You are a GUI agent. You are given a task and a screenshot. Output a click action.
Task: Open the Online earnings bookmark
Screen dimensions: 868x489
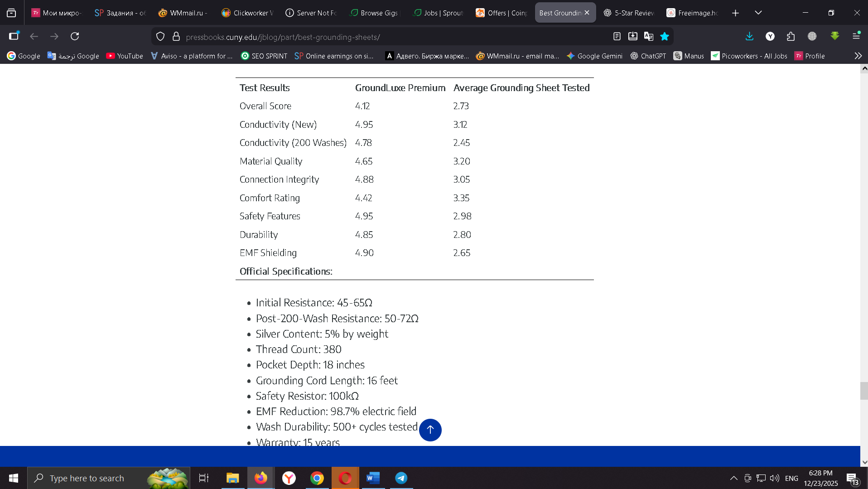[334, 56]
